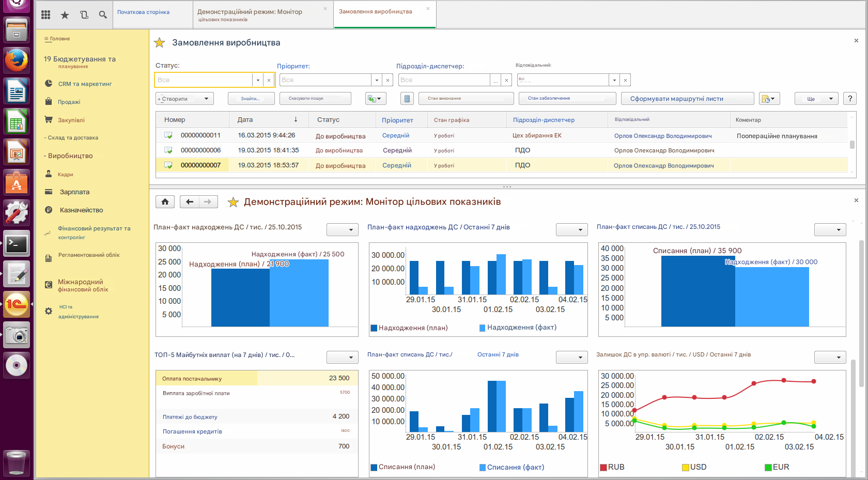Viewport: 868px width, 480px height.
Task: Select order row 00000000006
Action: click(x=200, y=150)
